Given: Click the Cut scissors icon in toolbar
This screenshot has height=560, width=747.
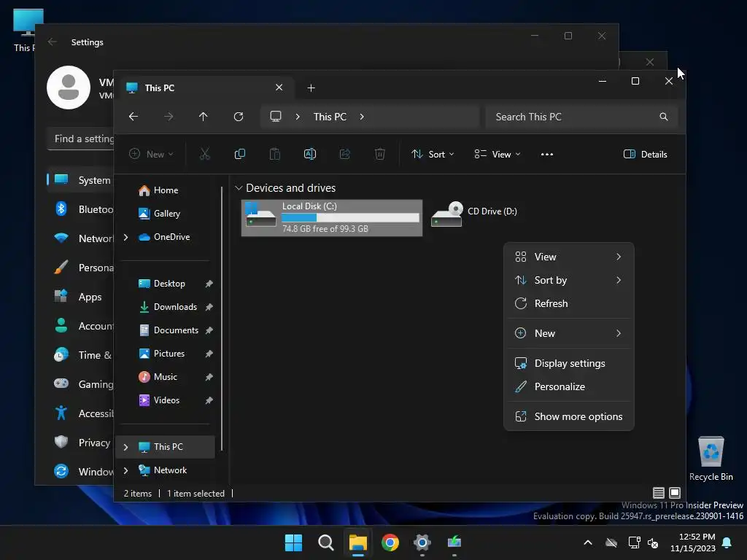Looking at the screenshot, I should 205,154.
